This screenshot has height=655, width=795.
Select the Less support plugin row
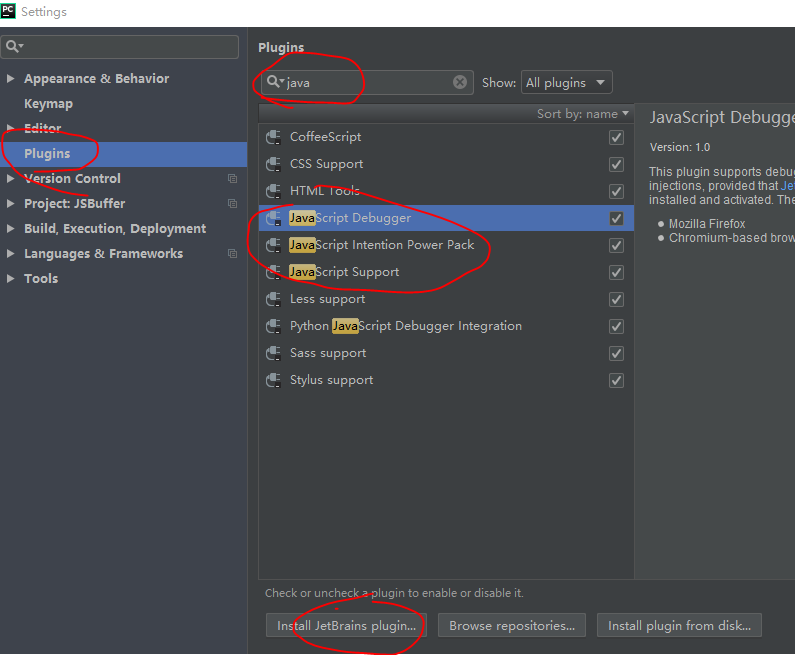(446, 299)
